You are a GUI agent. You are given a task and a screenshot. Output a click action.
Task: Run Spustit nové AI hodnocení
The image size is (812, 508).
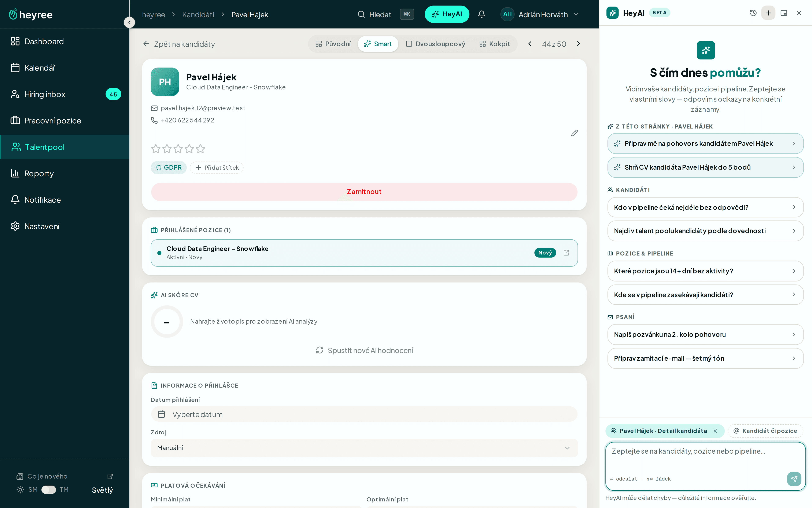[x=364, y=351]
